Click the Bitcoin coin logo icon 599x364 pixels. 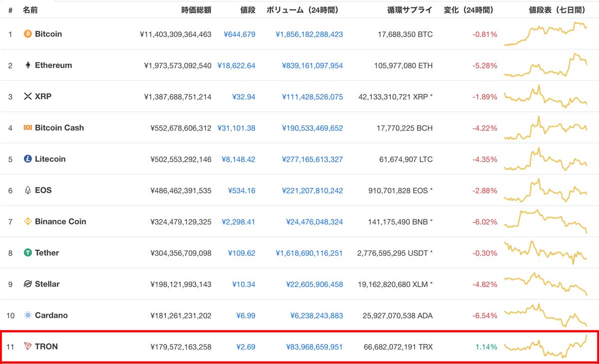coord(28,34)
